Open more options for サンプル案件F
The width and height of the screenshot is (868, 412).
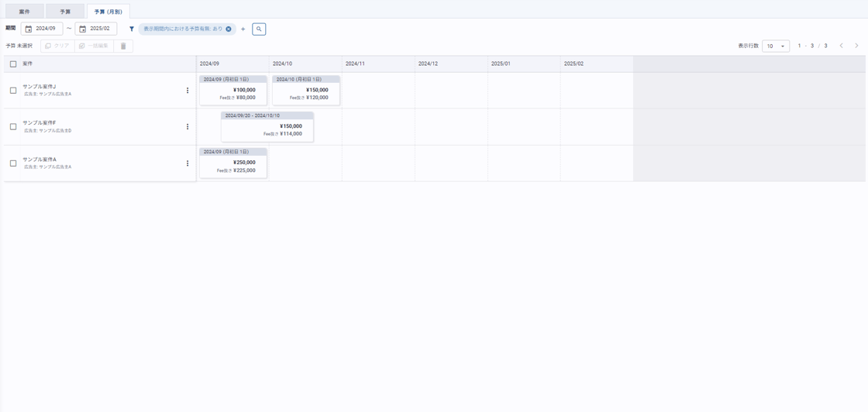188,127
